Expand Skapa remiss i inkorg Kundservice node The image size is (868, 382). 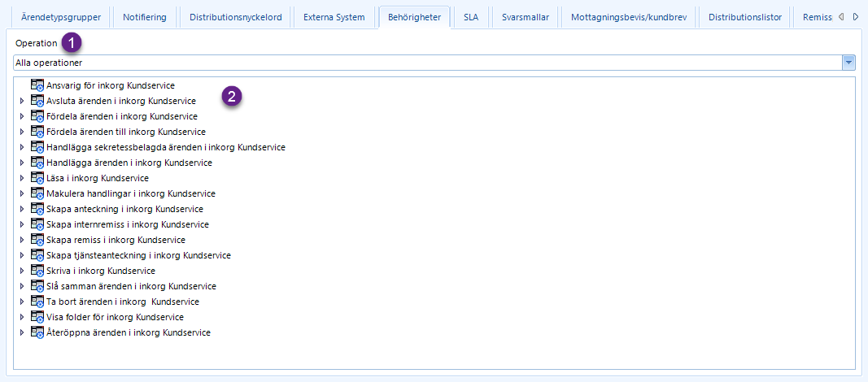pyautogui.click(x=22, y=241)
